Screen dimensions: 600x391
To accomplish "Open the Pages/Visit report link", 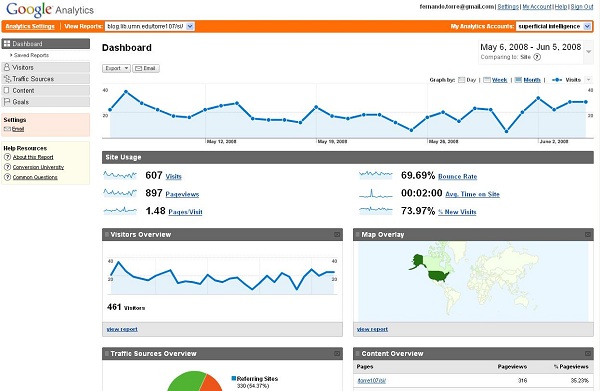I will (x=185, y=212).
